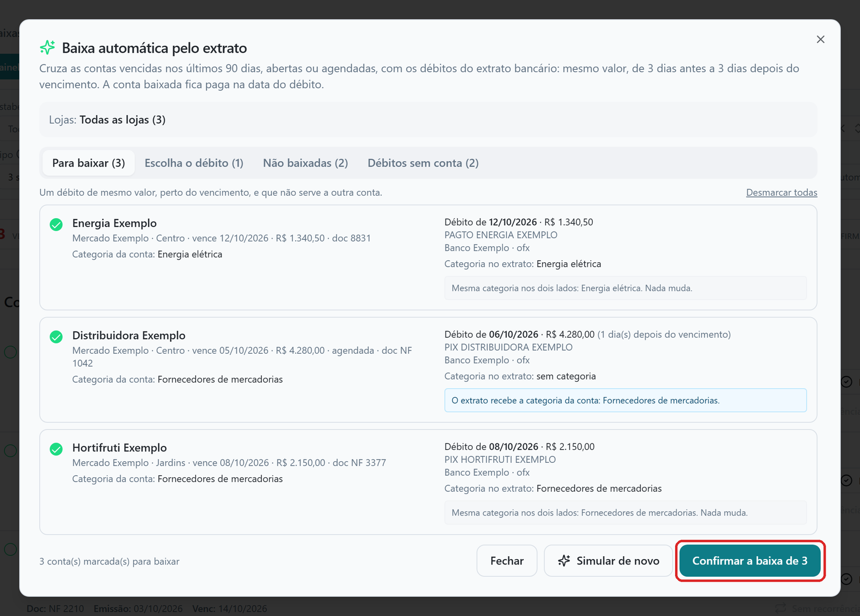Uncheck the Distribuidora Exemplo green checkmark
The height and width of the screenshot is (616, 860).
(56, 337)
